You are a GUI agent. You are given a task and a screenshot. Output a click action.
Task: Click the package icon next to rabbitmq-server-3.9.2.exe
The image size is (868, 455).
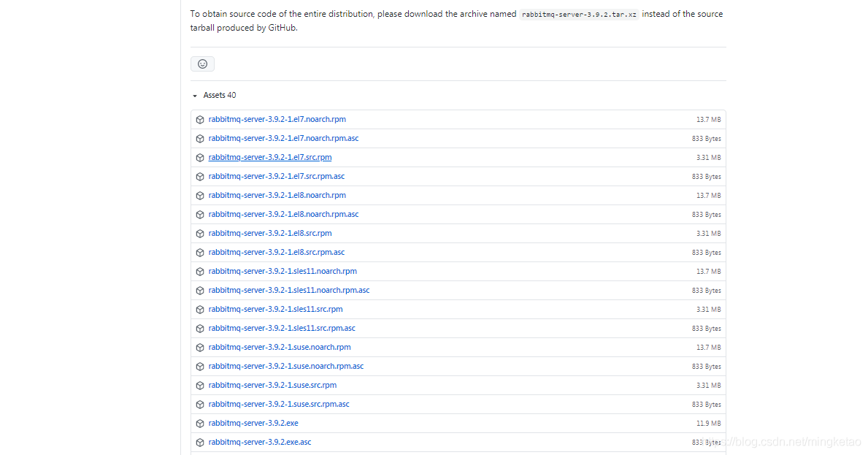click(x=199, y=423)
